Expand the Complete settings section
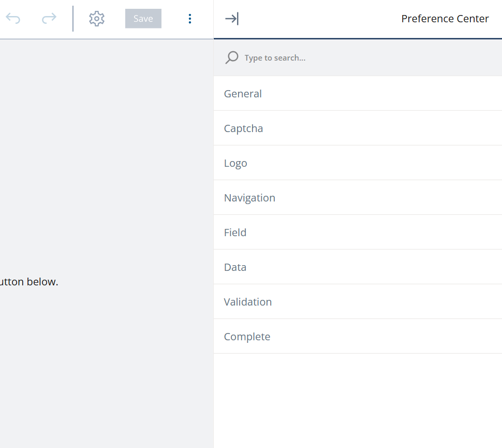 point(247,336)
